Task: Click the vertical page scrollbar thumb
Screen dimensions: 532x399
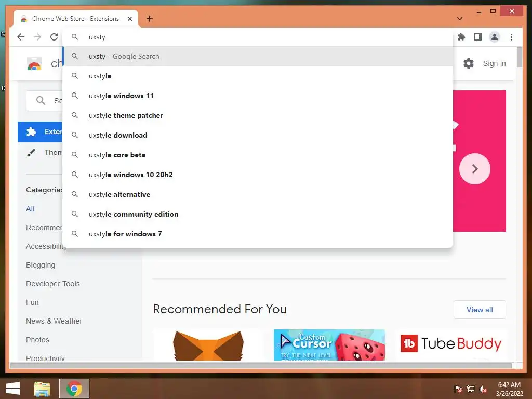Action: tap(519, 57)
